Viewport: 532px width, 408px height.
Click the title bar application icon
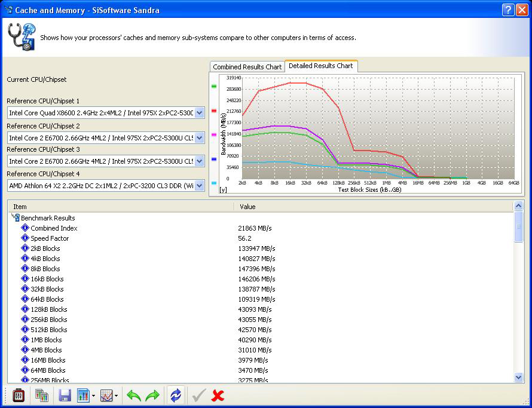point(8,10)
